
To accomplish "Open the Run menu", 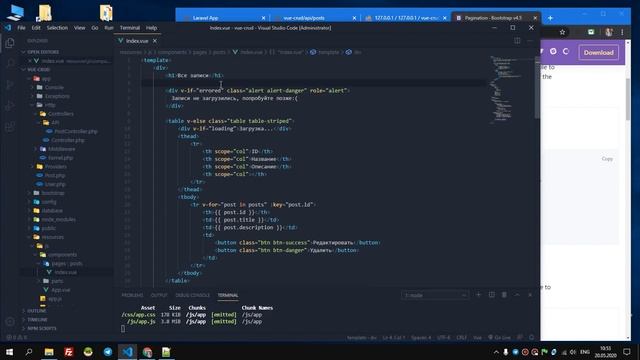I will pos(109,28).
